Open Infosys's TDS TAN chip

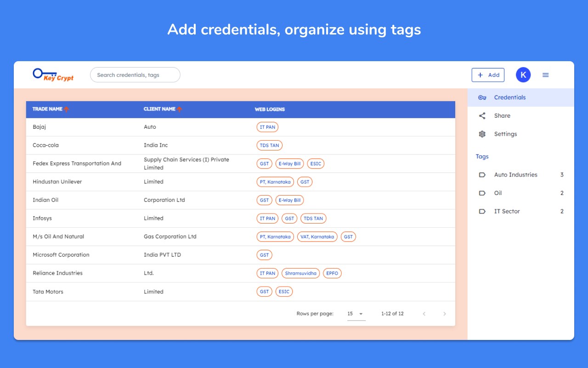314,219
